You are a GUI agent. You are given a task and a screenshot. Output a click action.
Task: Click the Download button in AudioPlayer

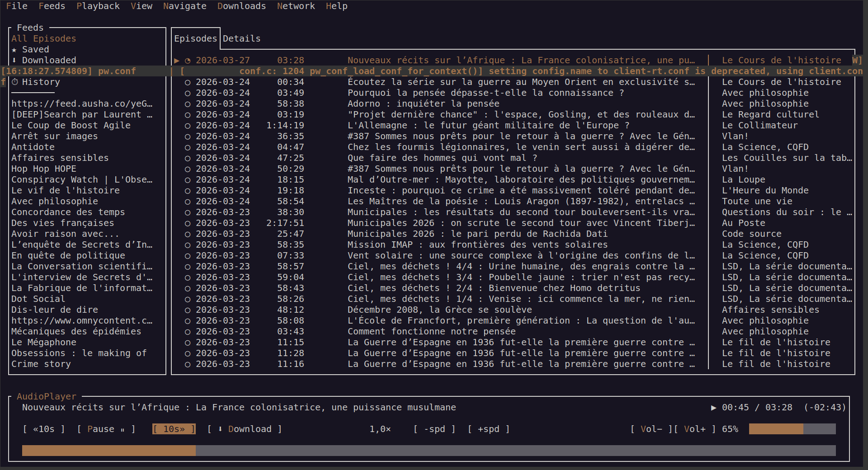pos(245,429)
